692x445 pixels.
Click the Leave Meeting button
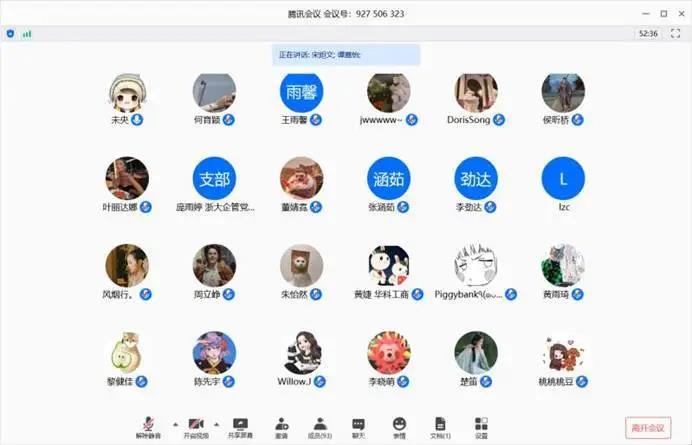tap(648, 427)
